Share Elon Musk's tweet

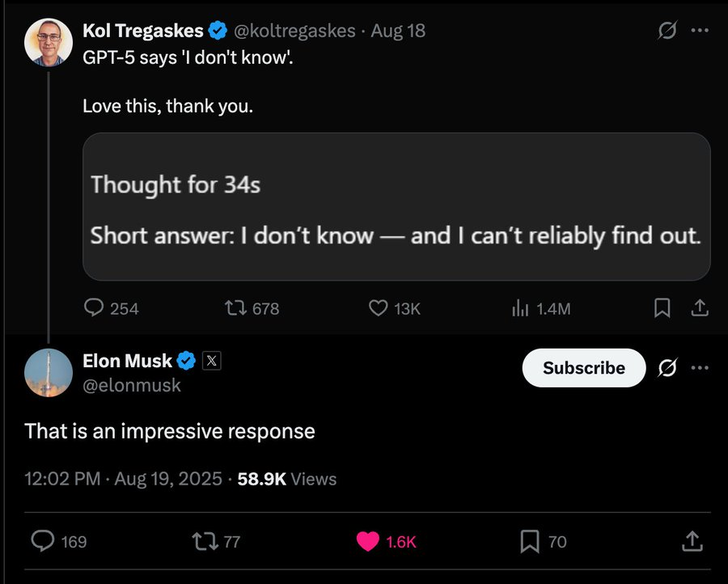point(692,541)
